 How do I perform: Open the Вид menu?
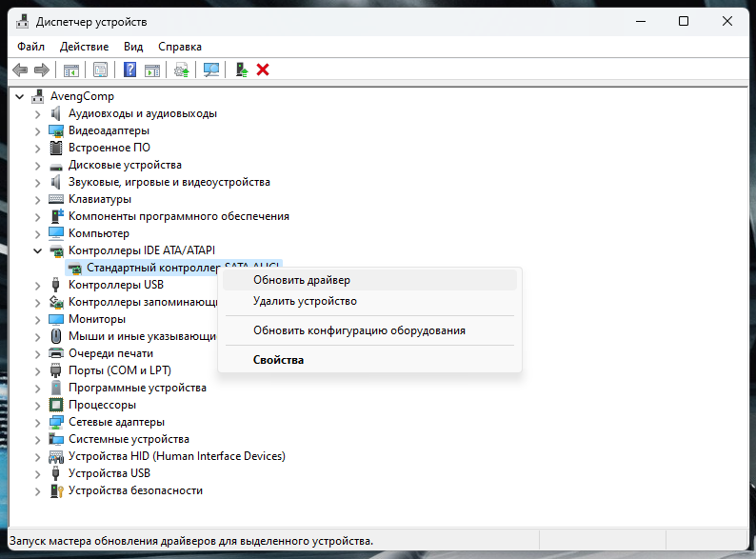(x=133, y=47)
